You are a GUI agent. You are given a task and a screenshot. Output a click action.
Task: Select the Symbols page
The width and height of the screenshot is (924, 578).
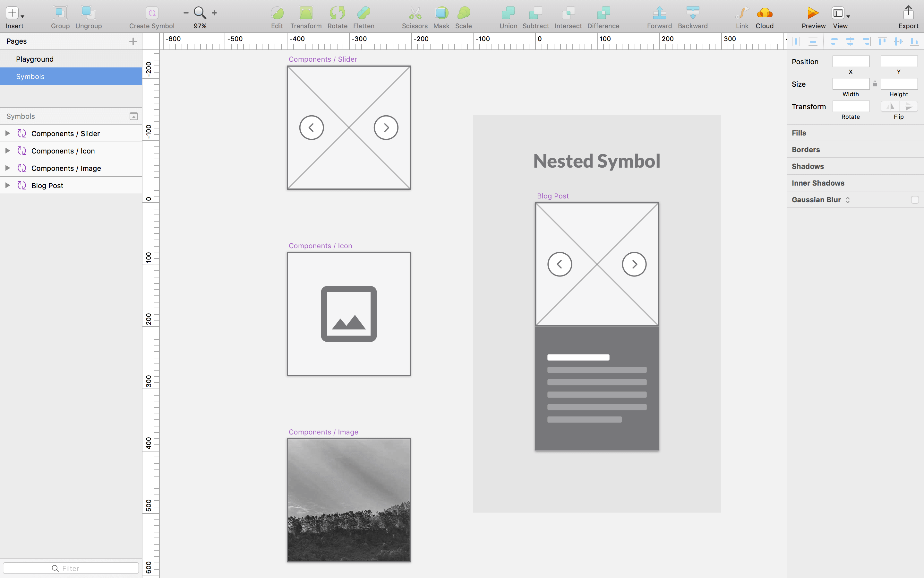[x=71, y=76]
